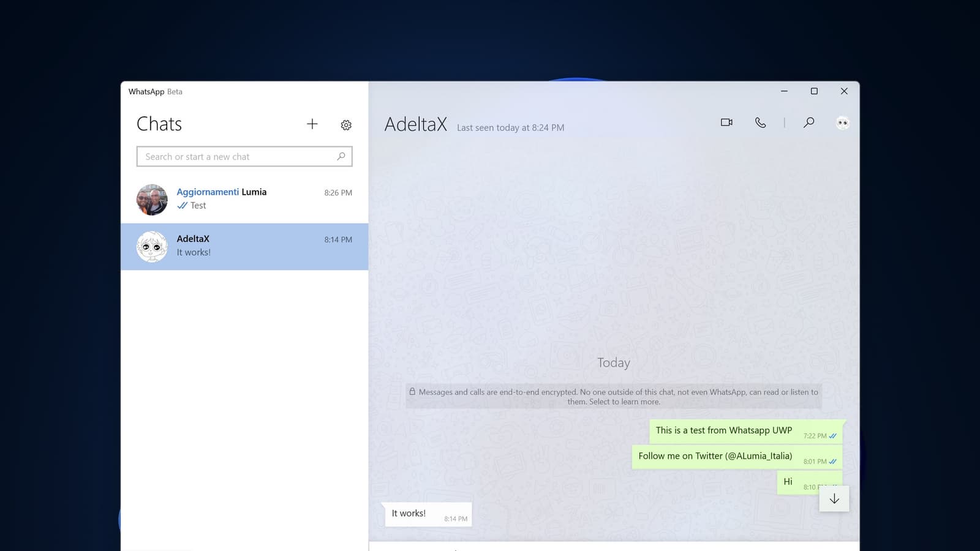The width and height of the screenshot is (980, 551).
Task: Click the 8:26 PM timestamp in chat list
Action: 338,193
